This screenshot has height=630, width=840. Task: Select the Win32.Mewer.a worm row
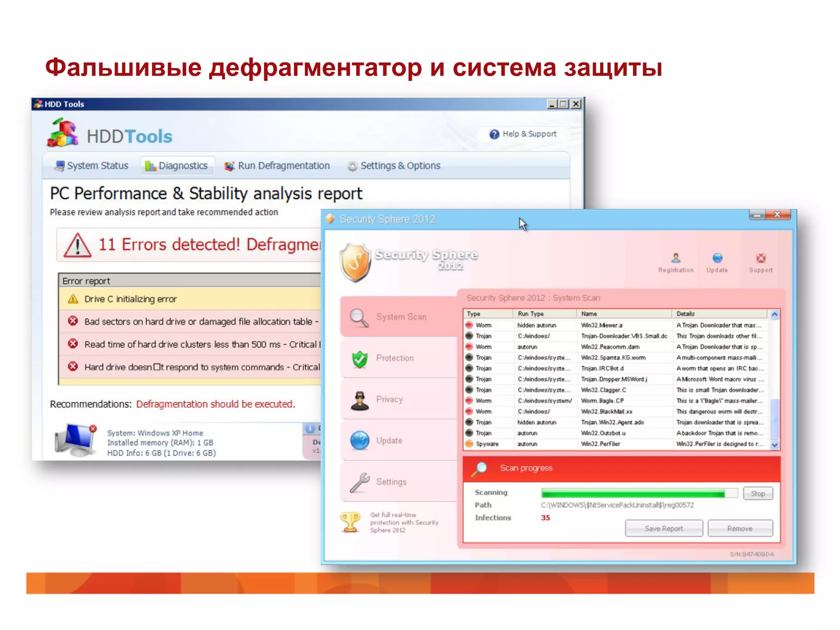tap(615, 325)
